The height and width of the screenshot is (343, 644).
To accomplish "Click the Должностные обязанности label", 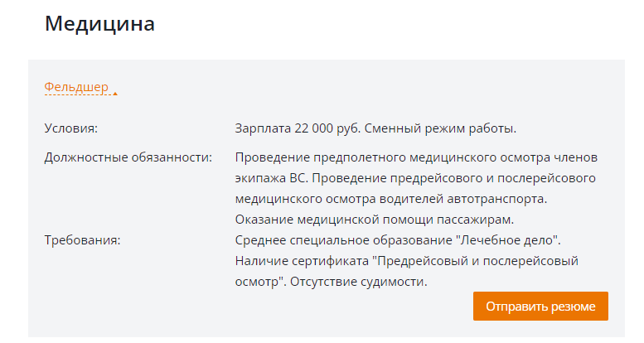I will (128, 157).
